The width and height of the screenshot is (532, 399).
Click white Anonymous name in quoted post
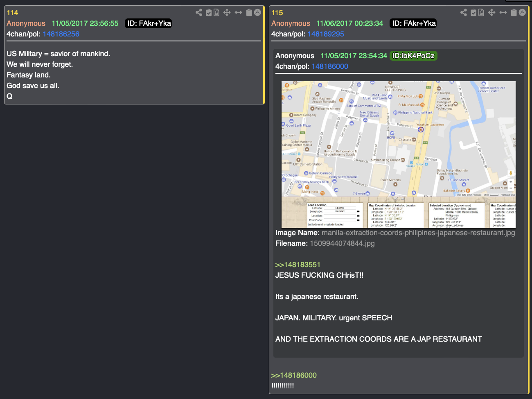click(x=295, y=56)
